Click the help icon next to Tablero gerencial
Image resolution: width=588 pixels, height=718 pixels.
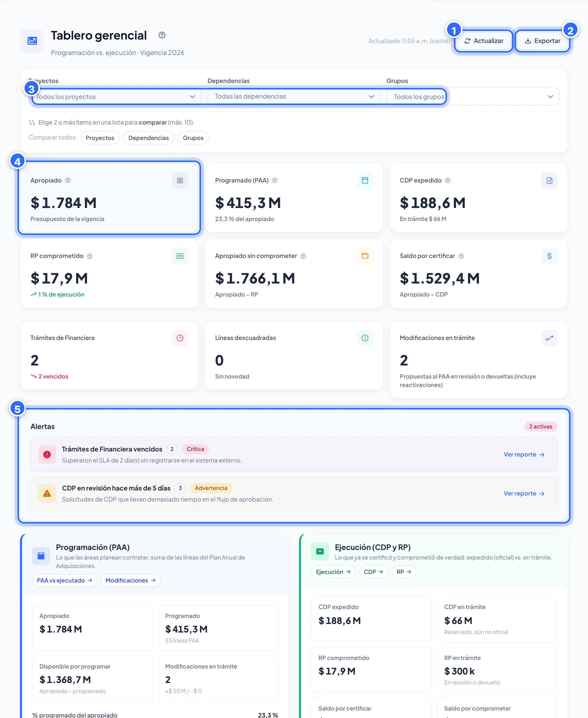[162, 35]
